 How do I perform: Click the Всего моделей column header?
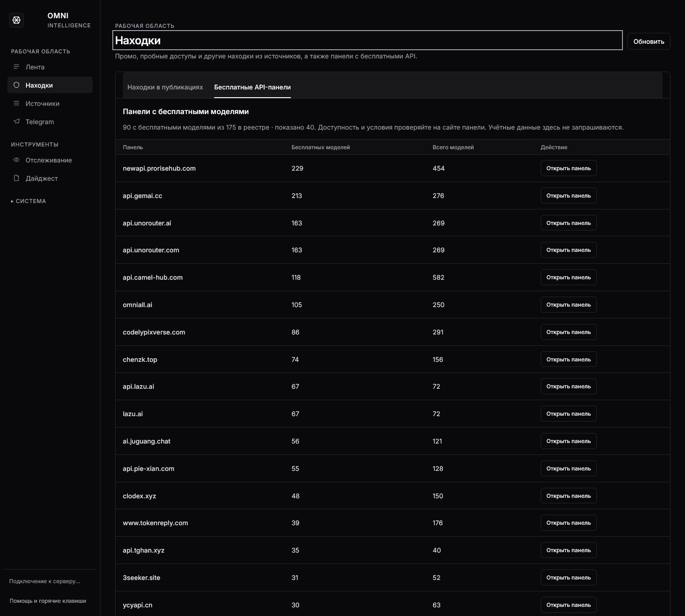coord(453,147)
